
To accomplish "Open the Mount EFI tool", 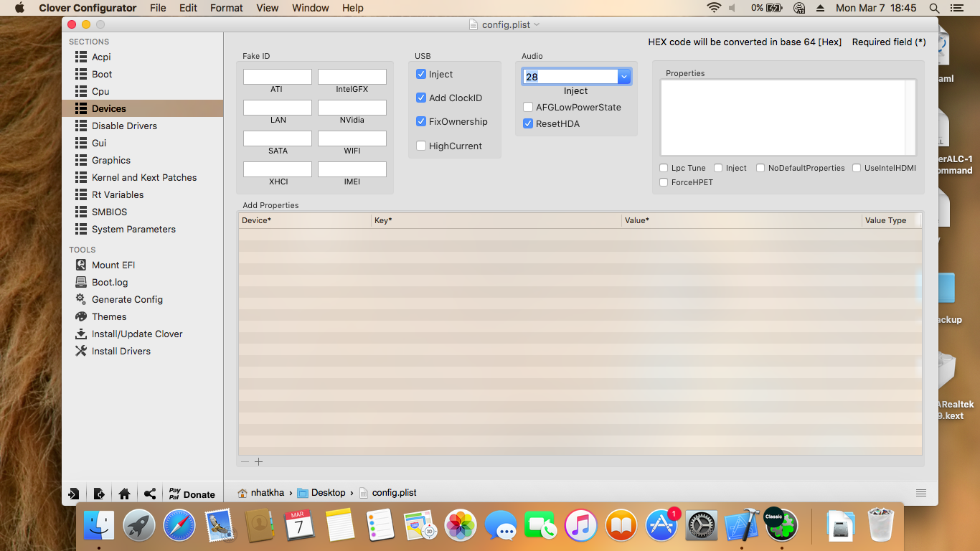I will tap(105, 265).
